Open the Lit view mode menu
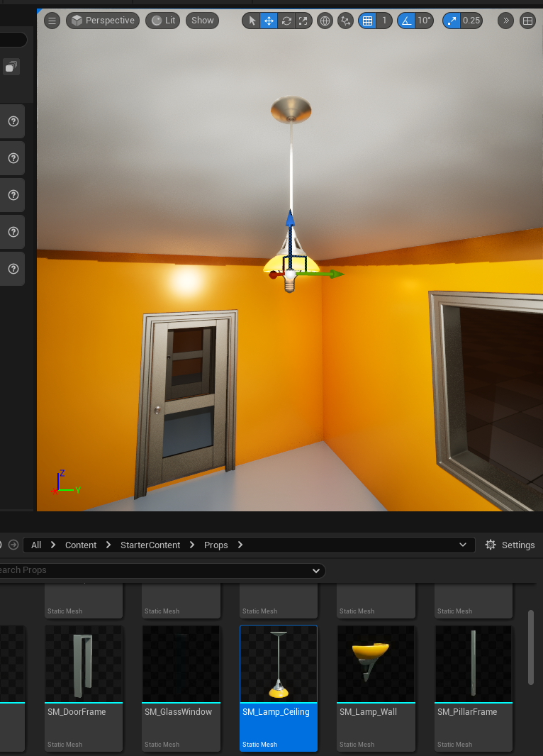The height and width of the screenshot is (756, 543). coord(163,21)
